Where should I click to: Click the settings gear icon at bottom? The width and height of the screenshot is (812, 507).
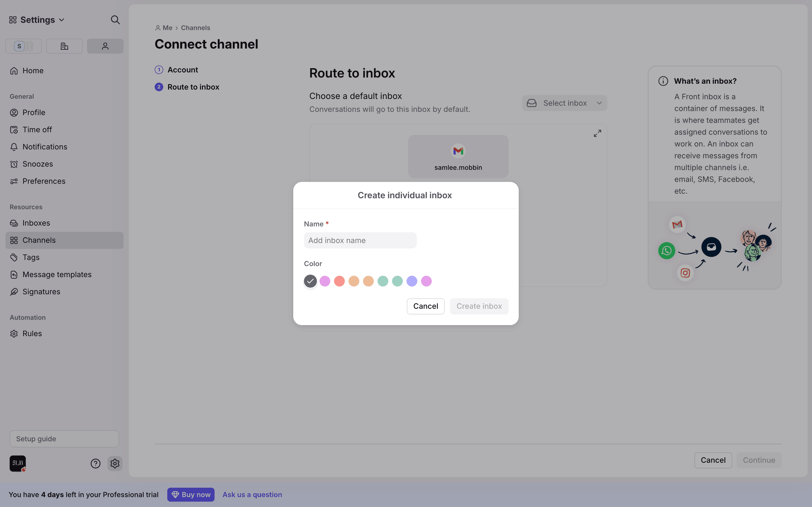pyautogui.click(x=115, y=464)
